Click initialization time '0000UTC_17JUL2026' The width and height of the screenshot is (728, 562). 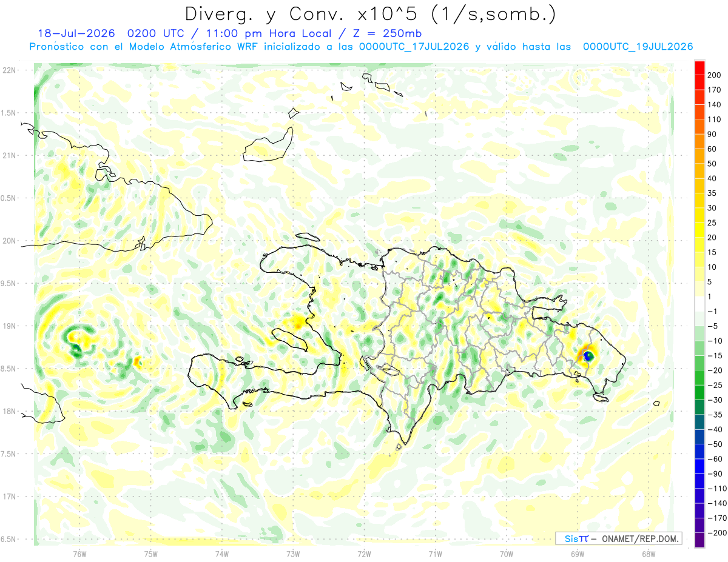point(414,47)
